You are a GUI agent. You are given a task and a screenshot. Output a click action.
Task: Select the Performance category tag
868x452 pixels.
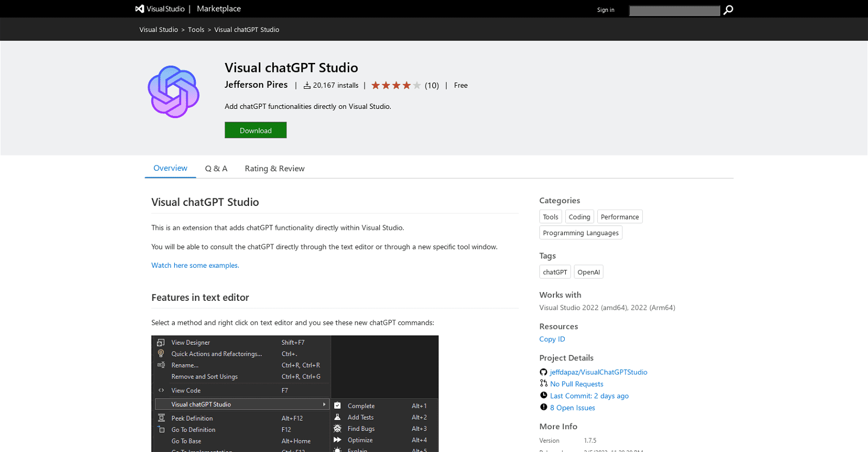click(x=620, y=217)
